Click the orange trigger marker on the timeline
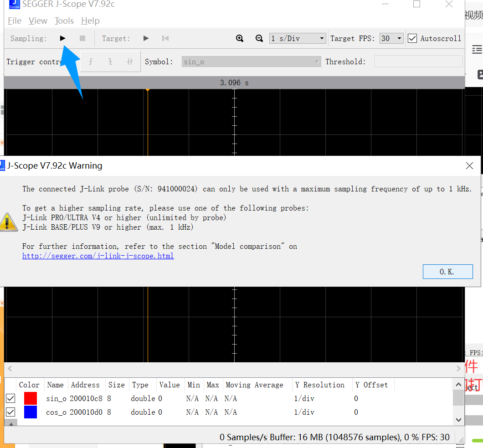Image resolution: width=483 pixels, height=448 pixels. click(x=148, y=90)
